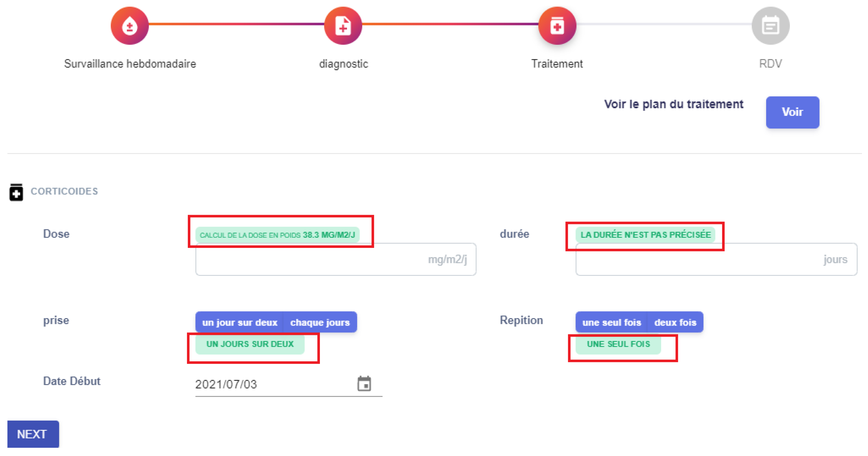
Task: Click the diagnostic step label
Action: (343, 64)
